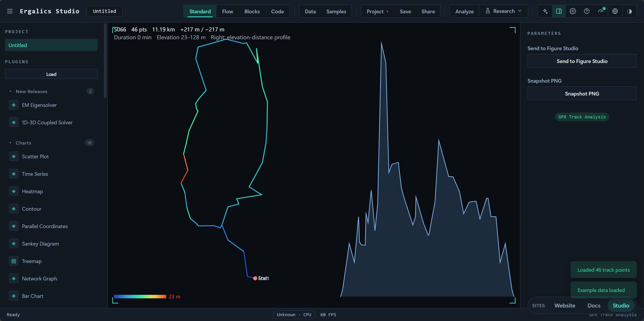
Task: Click the Parallel Coordinates plugin icon
Action: coord(14,226)
